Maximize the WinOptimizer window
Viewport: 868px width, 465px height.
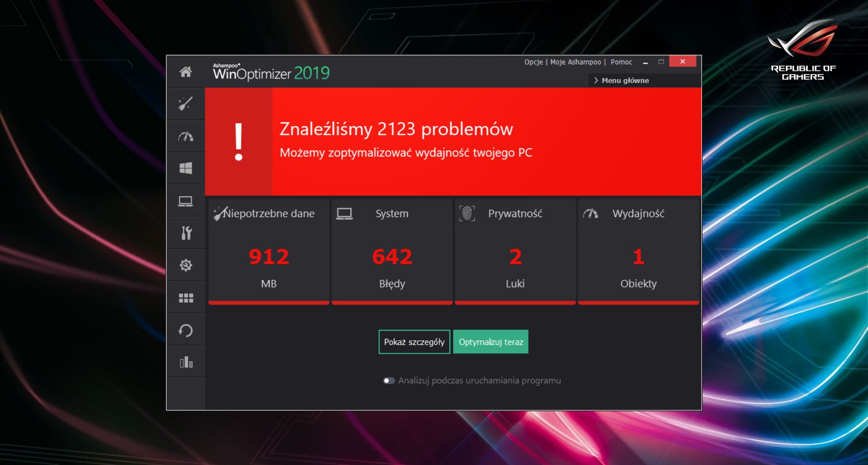661,62
